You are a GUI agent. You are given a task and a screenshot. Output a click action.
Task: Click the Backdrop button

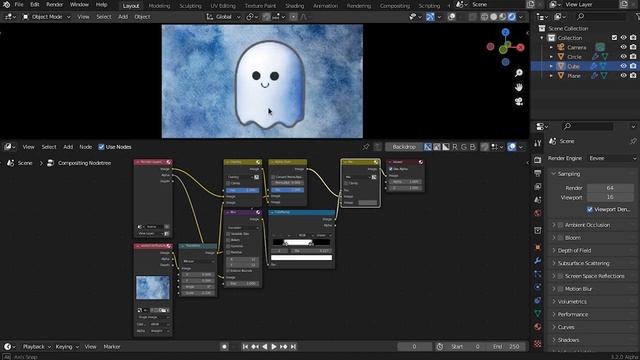404,147
